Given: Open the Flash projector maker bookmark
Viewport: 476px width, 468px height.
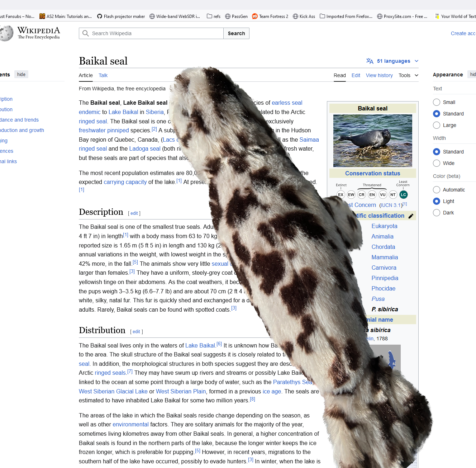Looking at the screenshot, I should 121,16.
